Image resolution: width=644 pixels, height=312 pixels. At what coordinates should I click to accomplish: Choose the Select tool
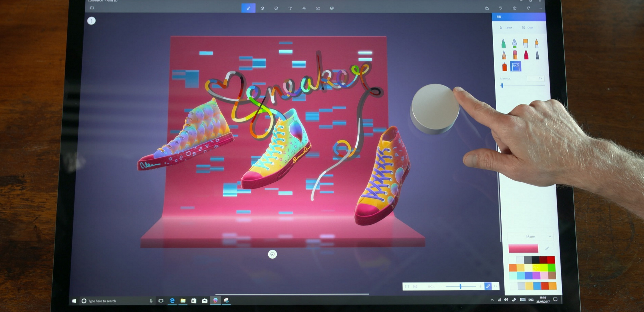506,28
